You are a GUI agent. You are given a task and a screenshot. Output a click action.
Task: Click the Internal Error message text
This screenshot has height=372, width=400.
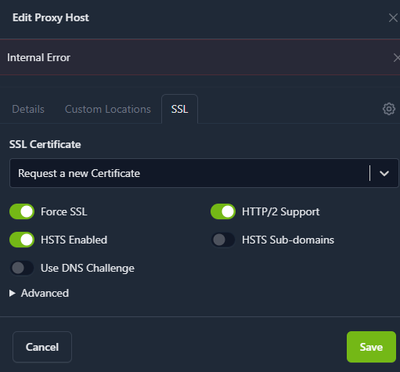[x=39, y=58]
